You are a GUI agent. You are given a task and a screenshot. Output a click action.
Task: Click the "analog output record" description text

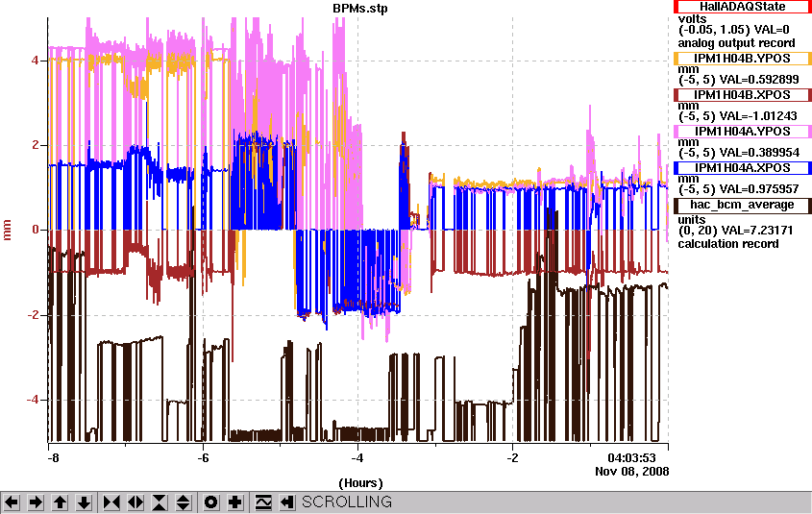(736, 43)
